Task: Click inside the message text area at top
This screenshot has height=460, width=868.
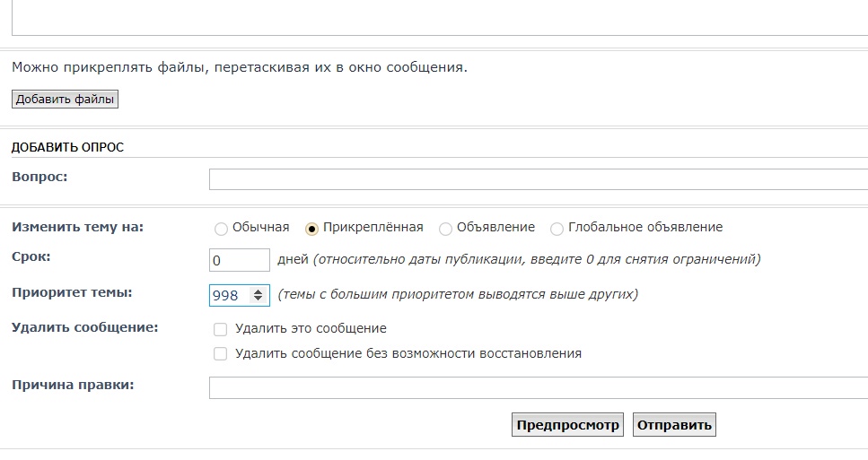Action: point(440,18)
